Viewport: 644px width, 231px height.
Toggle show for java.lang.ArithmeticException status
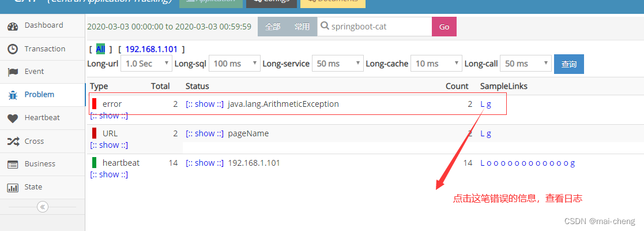(x=204, y=105)
